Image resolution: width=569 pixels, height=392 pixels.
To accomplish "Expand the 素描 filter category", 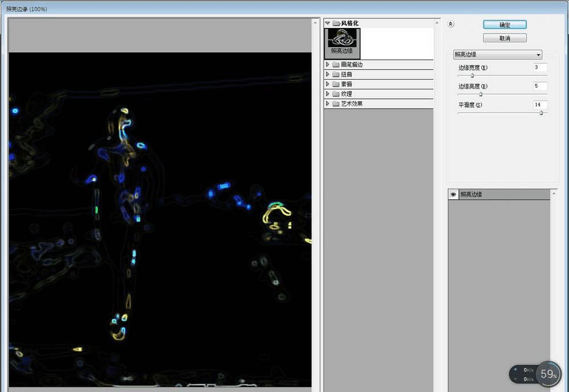I will [x=327, y=84].
